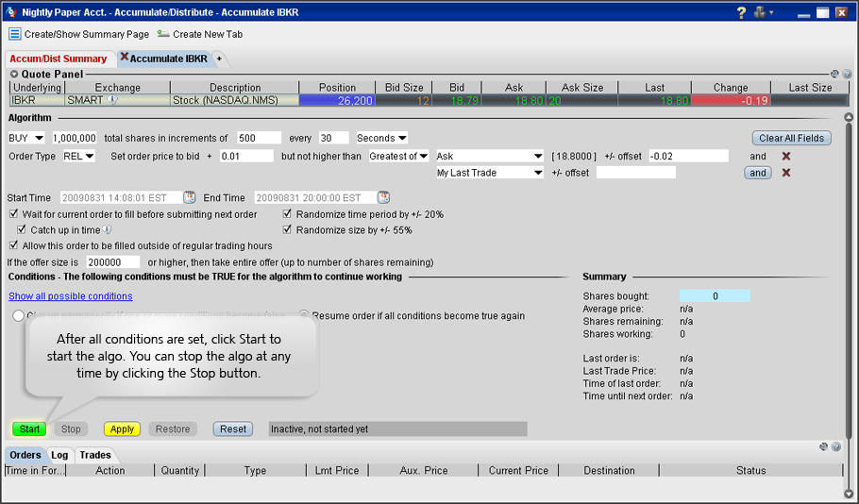Click the offer size field containing 200000
The height and width of the screenshot is (504, 859).
[112, 261]
